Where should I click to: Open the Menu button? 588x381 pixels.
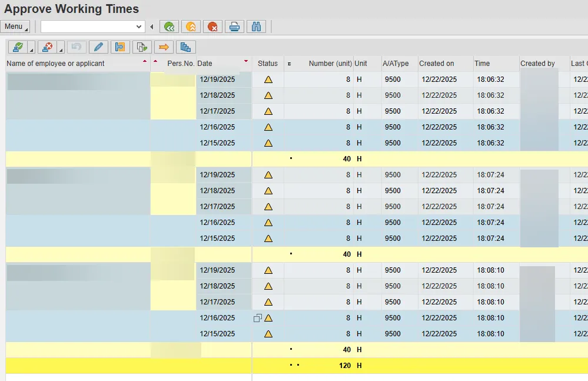[x=15, y=26]
